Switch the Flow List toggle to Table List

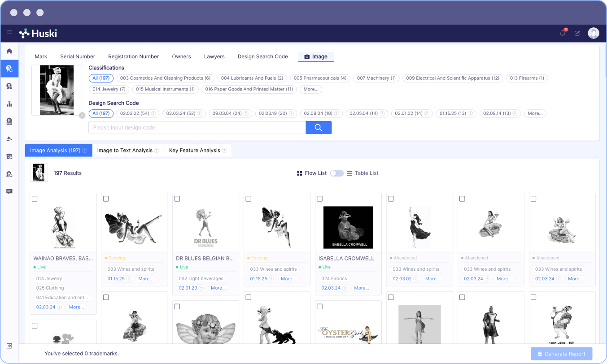337,173
